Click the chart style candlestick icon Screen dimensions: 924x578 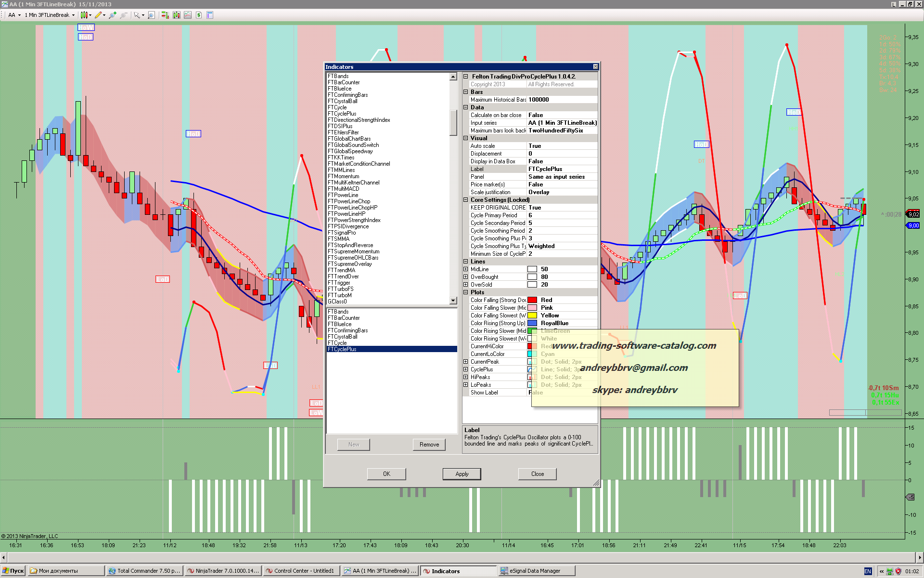click(84, 15)
